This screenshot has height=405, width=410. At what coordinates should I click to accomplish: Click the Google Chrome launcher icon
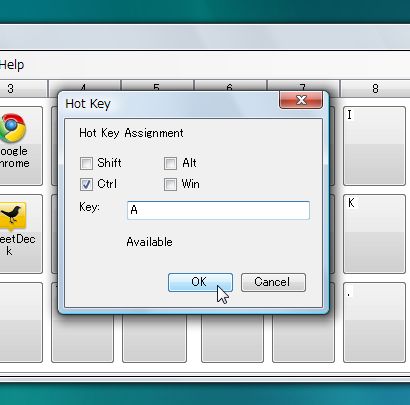(12, 128)
